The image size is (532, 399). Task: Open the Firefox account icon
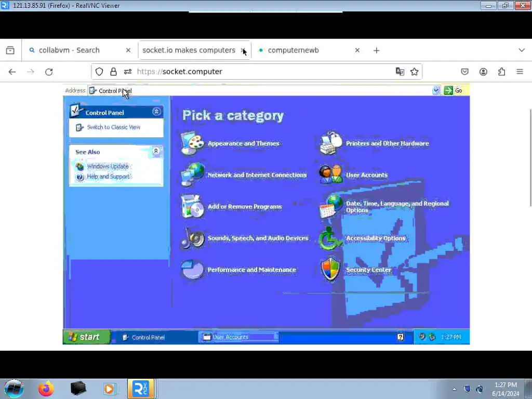(483, 72)
